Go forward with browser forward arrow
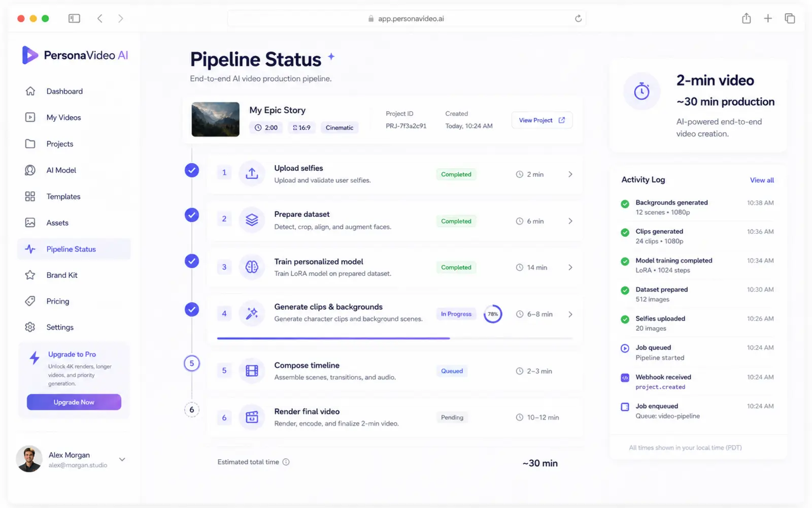812x508 pixels. [x=121, y=18]
